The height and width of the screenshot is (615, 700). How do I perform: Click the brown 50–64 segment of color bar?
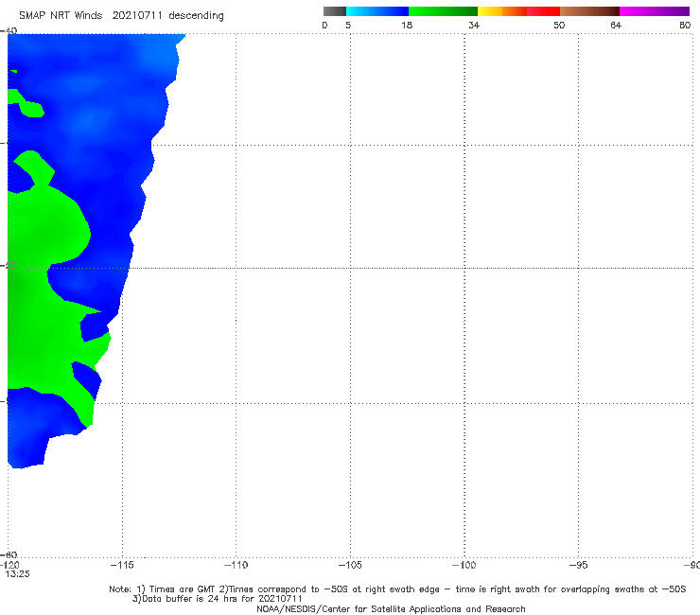click(589, 11)
